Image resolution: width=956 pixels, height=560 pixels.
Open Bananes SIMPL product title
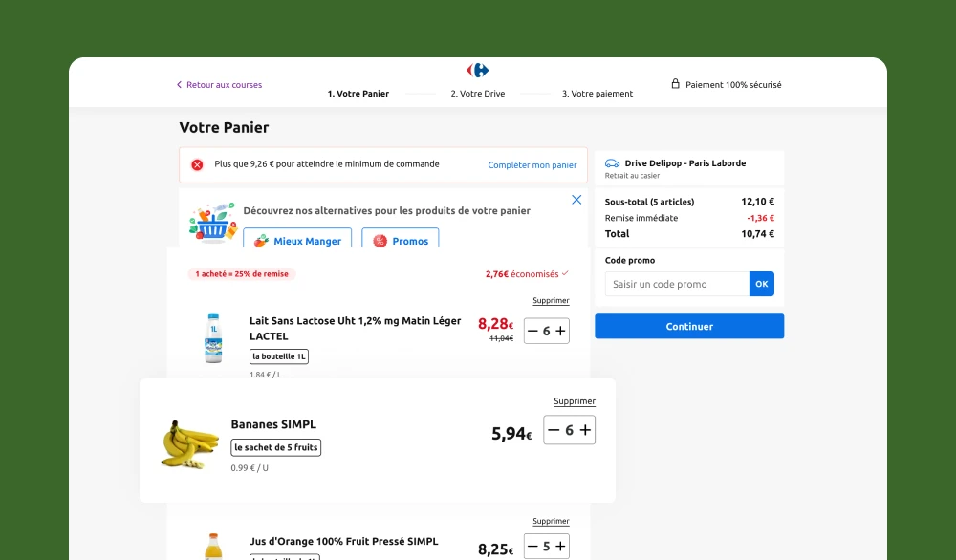(x=273, y=424)
